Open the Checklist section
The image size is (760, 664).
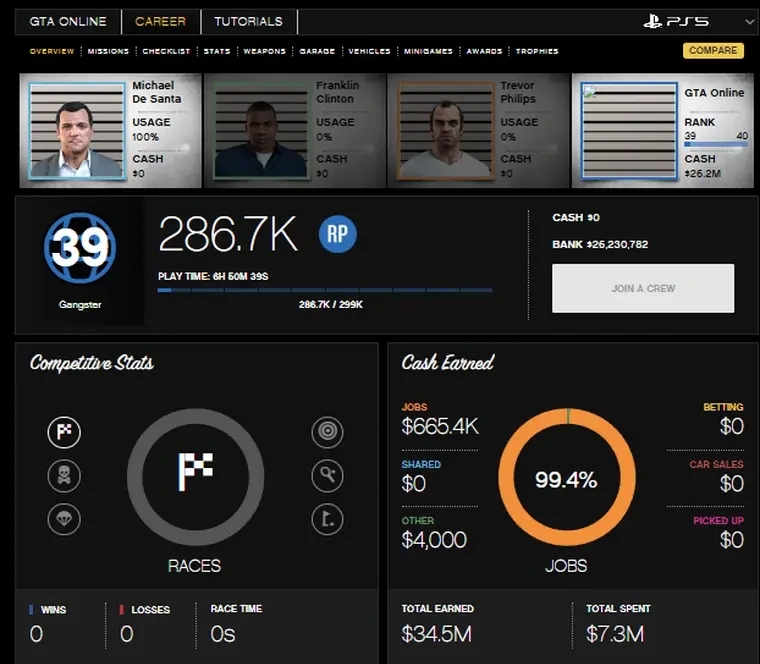pos(166,51)
